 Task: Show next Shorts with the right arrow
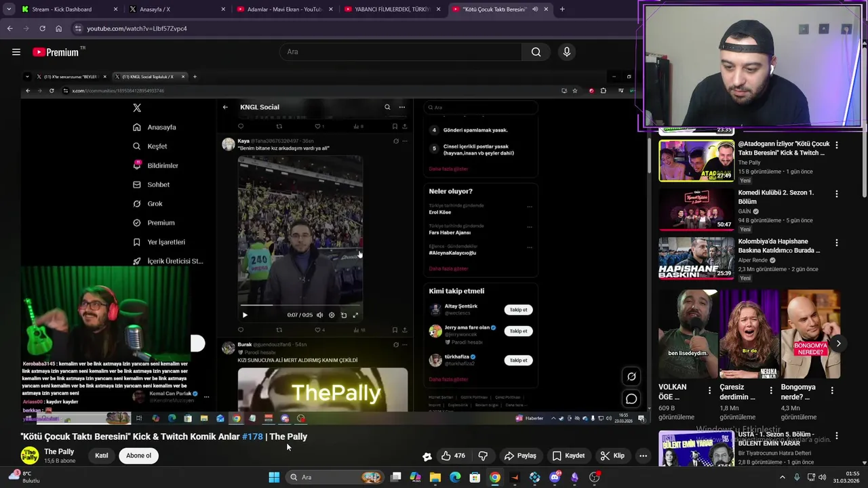(838, 344)
